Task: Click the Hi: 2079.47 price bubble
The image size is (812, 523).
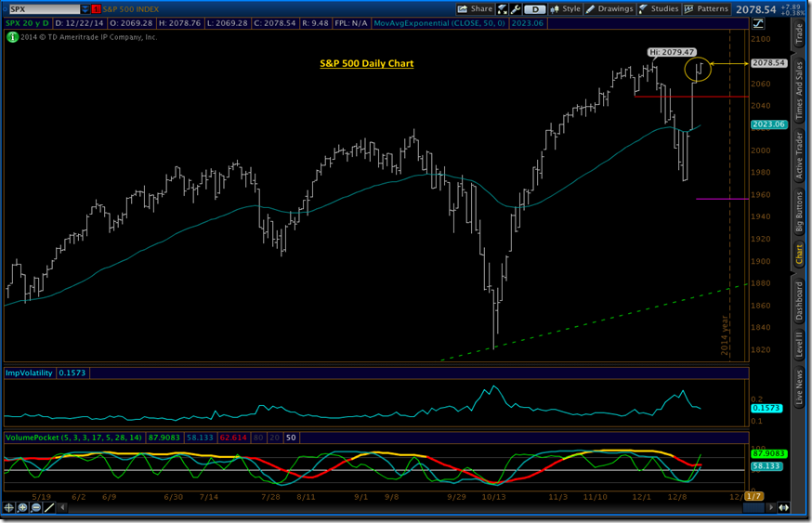Action: pos(672,52)
